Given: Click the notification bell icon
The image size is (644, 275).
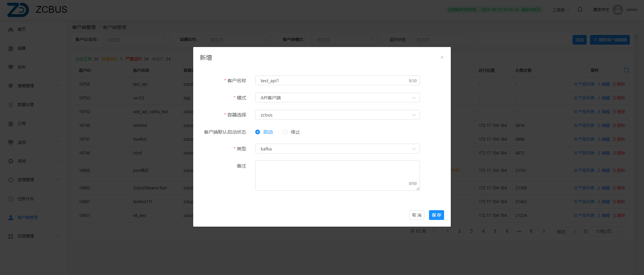Looking at the screenshot, I should point(580,10).
